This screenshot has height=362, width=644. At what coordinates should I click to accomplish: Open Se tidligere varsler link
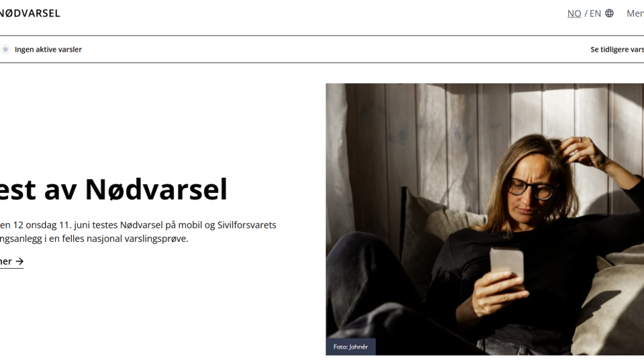point(617,49)
